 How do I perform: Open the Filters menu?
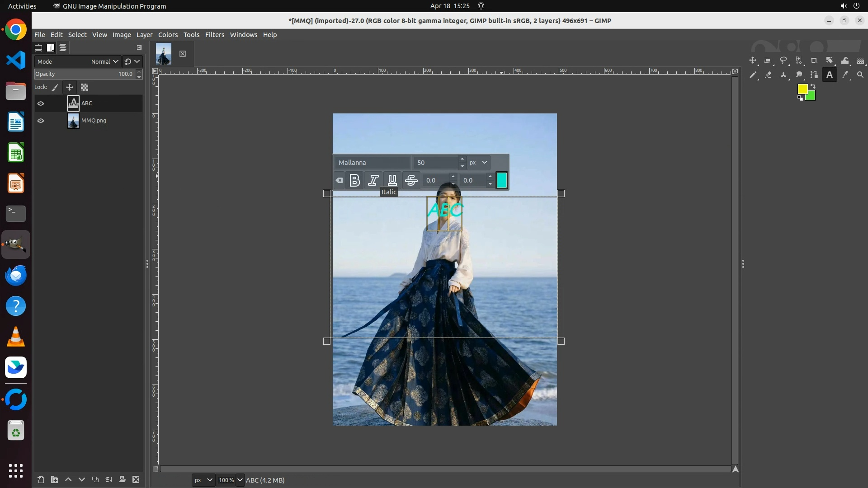pyautogui.click(x=214, y=35)
